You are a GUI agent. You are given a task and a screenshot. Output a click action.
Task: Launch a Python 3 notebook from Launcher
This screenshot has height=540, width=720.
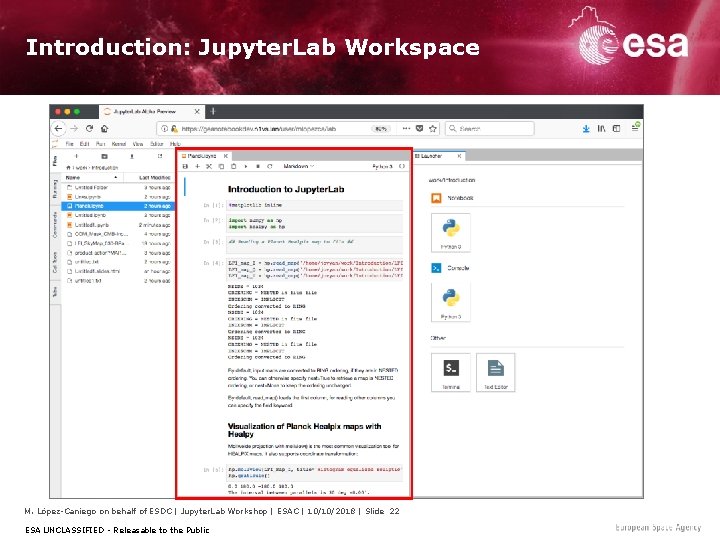tap(451, 233)
